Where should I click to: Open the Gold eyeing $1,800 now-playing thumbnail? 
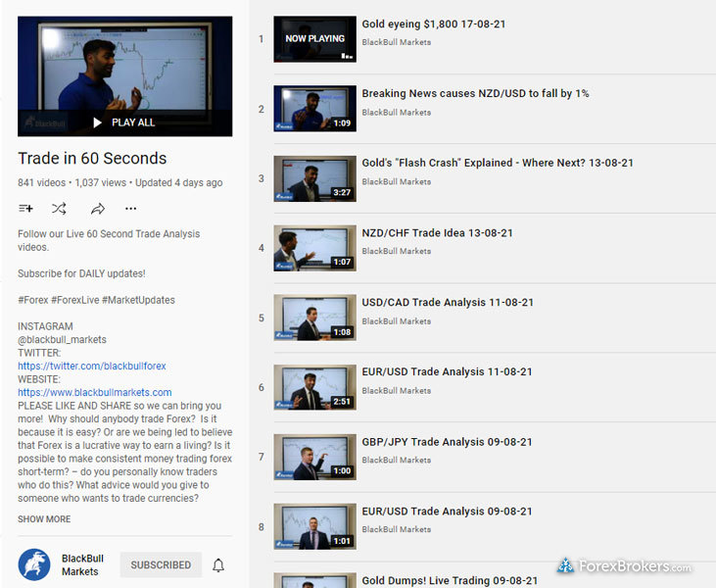click(x=314, y=39)
